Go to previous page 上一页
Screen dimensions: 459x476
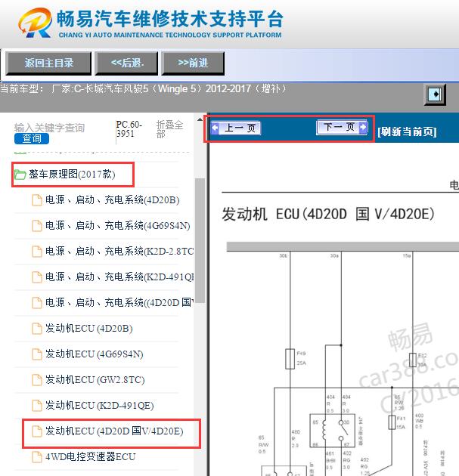pyautogui.click(x=236, y=128)
